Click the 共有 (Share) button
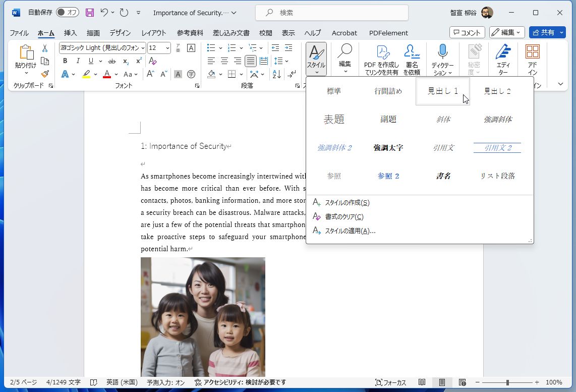 [x=547, y=32]
